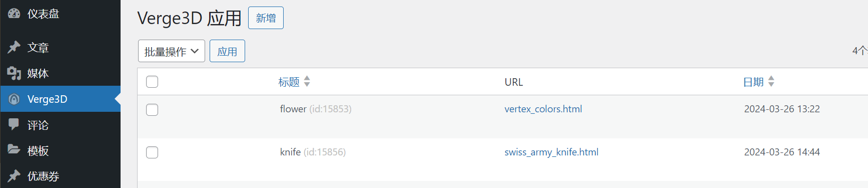Click the pin icon beside 优惠券
Viewport: 868px width, 188px height.
click(x=14, y=176)
